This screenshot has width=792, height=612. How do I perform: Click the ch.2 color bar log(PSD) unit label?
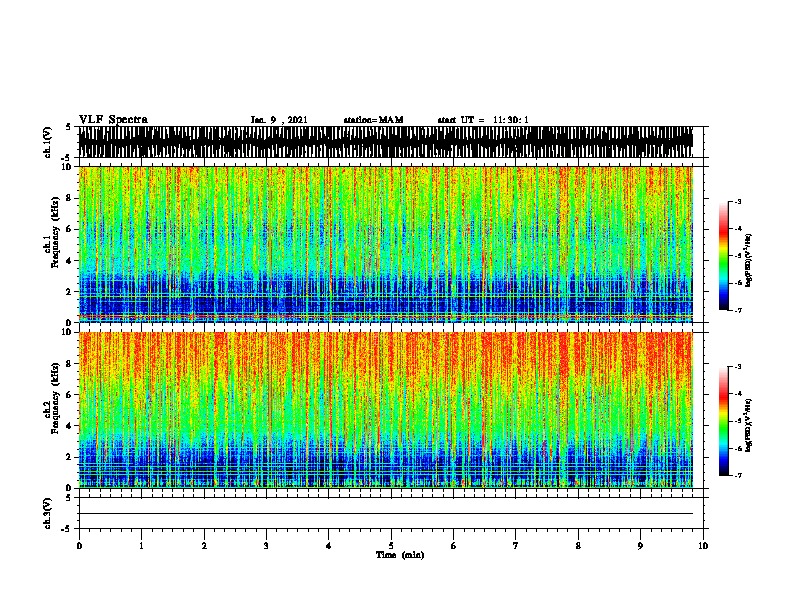[x=748, y=425]
